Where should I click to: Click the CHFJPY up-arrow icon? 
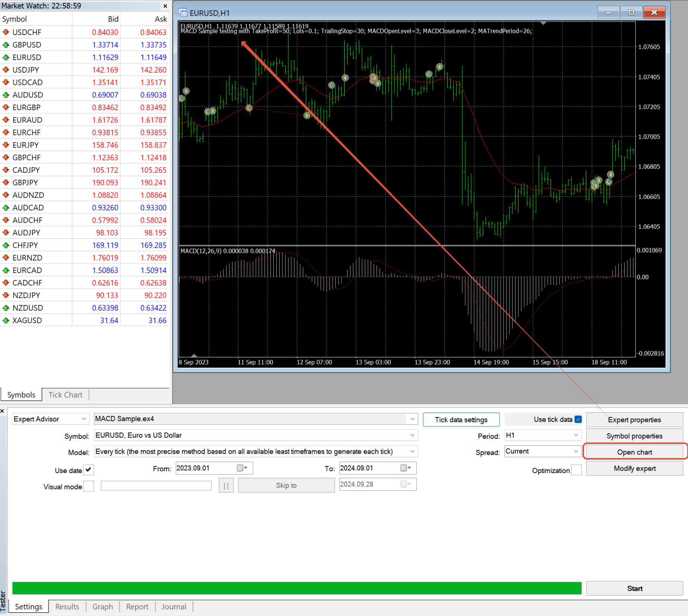point(6,245)
